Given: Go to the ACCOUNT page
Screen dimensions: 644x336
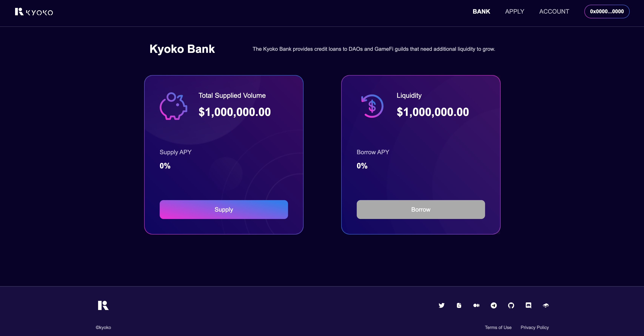Looking at the screenshot, I should point(554,12).
